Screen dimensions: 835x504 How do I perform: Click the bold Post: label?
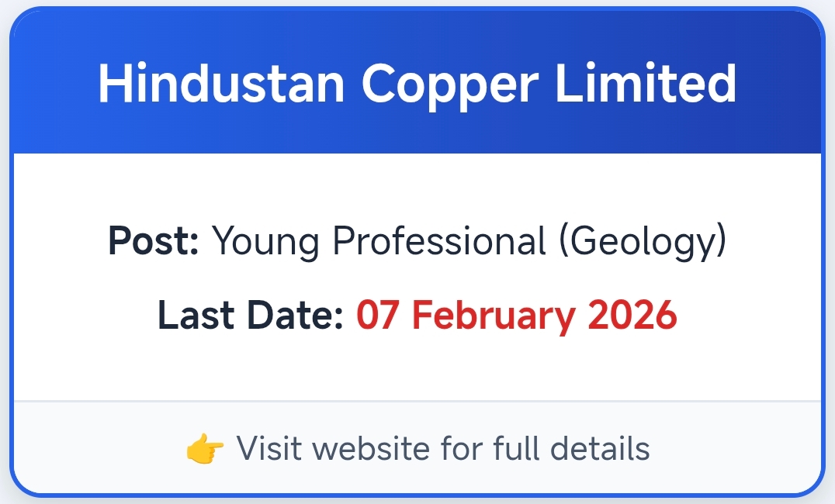[154, 241]
